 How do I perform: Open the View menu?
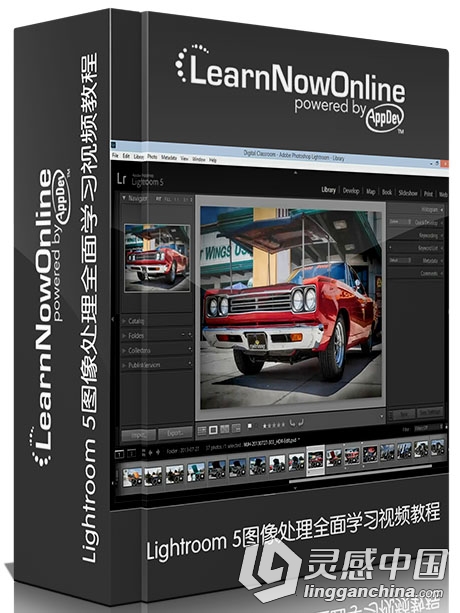184,158
